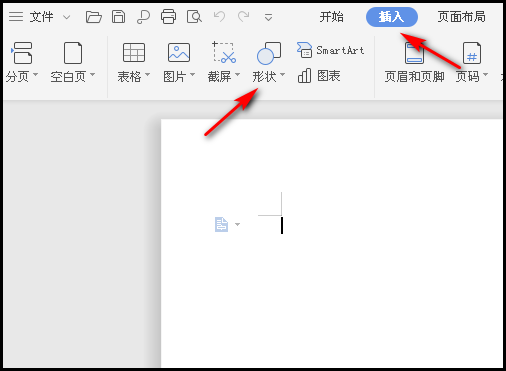
Task: Expand the 图片 dropdown arrow
Action: coord(192,74)
